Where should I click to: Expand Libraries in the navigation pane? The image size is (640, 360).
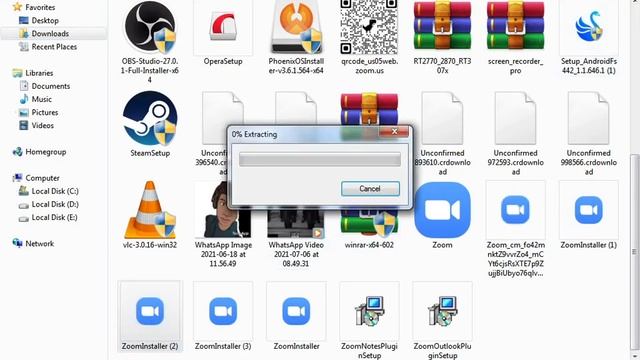click(39, 73)
